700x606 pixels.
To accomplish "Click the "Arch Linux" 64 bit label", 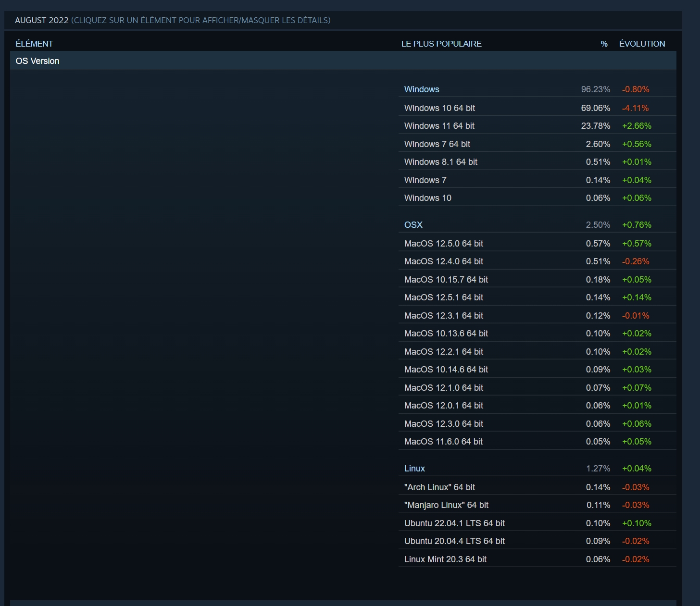I will click(439, 487).
